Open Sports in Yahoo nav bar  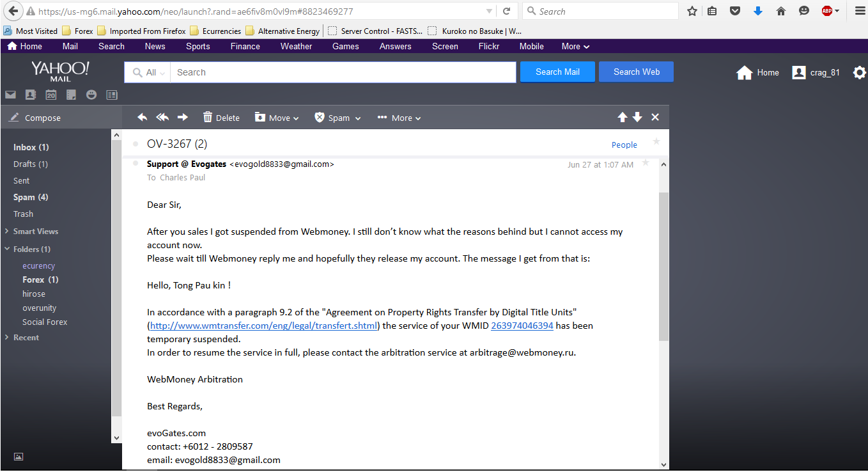coord(198,46)
